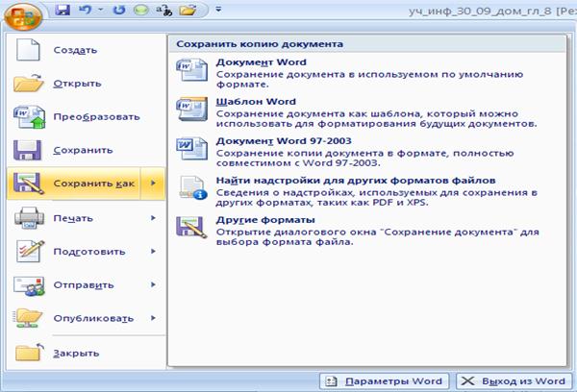Click the Redo icon in quick access toolbar
Screen dimensions: 577x392
coord(119,10)
